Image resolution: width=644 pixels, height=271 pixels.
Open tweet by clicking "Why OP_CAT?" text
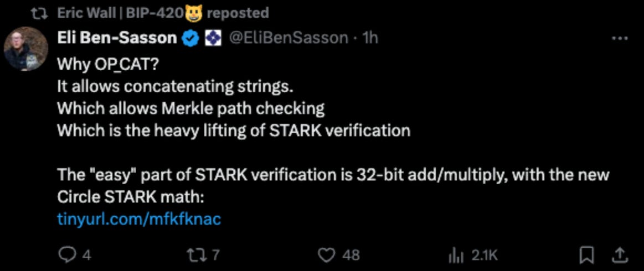click(109, 64)
